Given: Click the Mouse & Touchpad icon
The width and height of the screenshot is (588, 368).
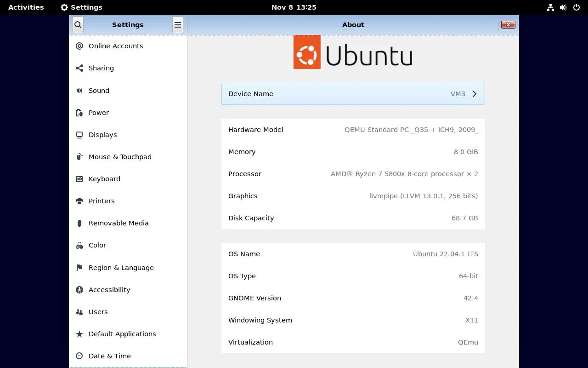Looking at the screenshot, I should (x=79, y=157).
